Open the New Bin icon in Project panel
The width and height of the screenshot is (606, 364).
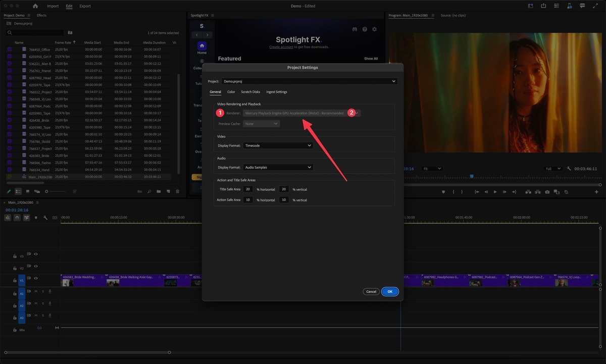tap(159, 191)
